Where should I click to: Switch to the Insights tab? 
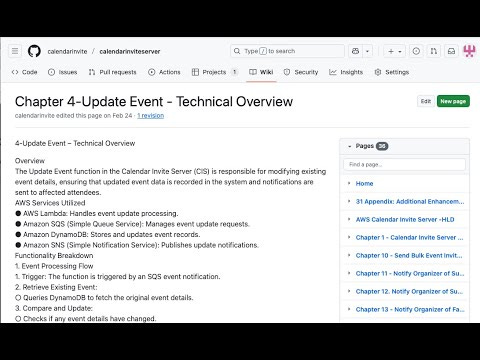pyautogui.click(x=346, y=72)
